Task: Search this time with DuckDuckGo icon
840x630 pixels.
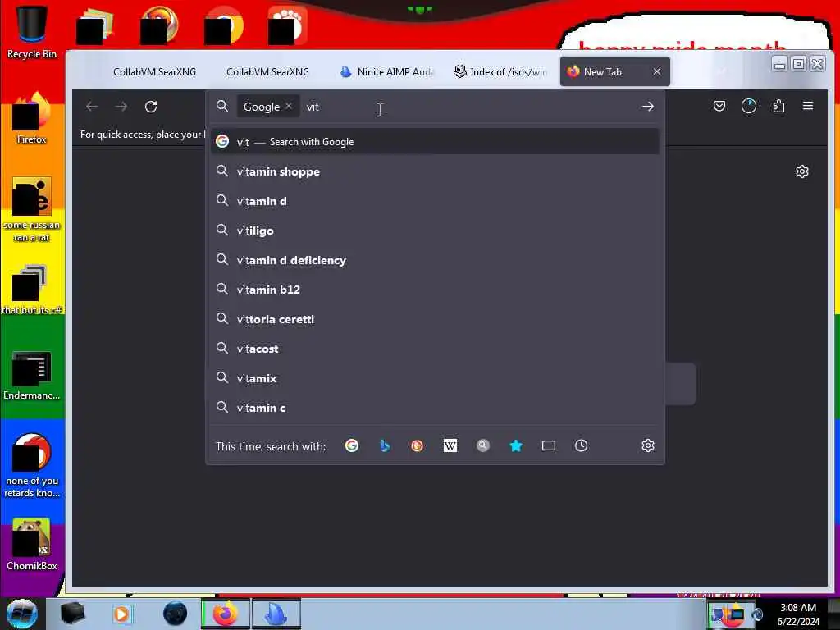Action: tap(418, 445)
